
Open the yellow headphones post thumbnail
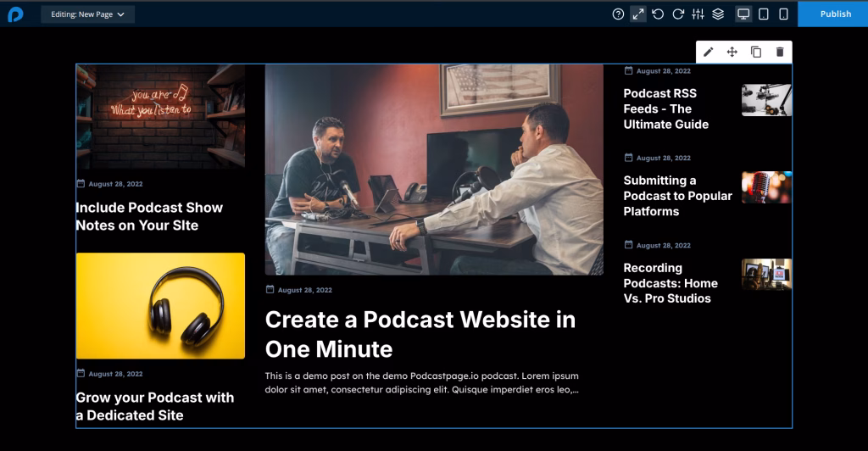click(x=160, y=305)
